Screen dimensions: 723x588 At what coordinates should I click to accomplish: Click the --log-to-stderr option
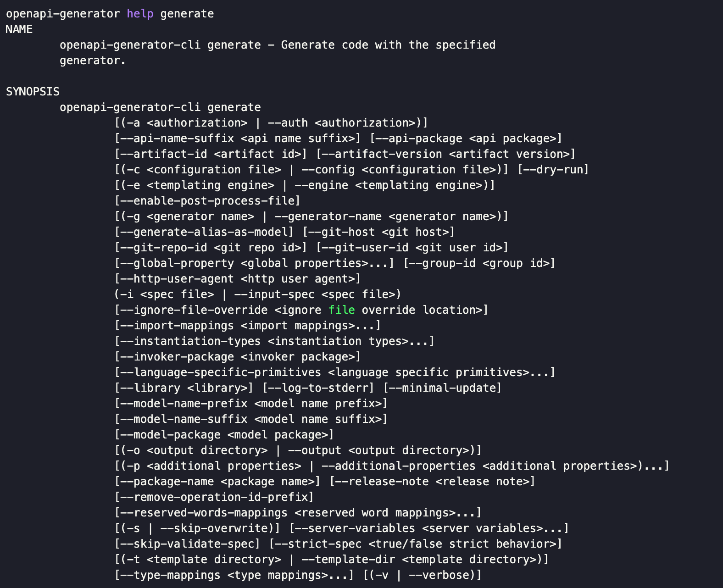click(x=318, y=388)
